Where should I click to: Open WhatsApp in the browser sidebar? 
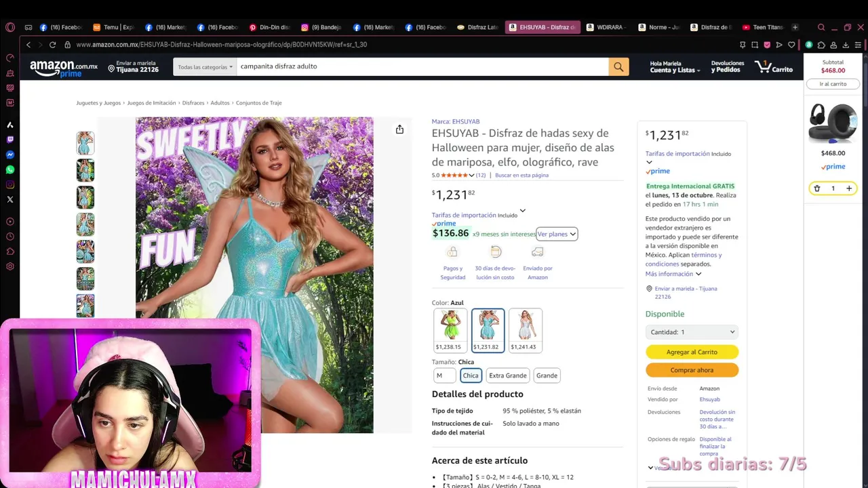click(10, 169)
